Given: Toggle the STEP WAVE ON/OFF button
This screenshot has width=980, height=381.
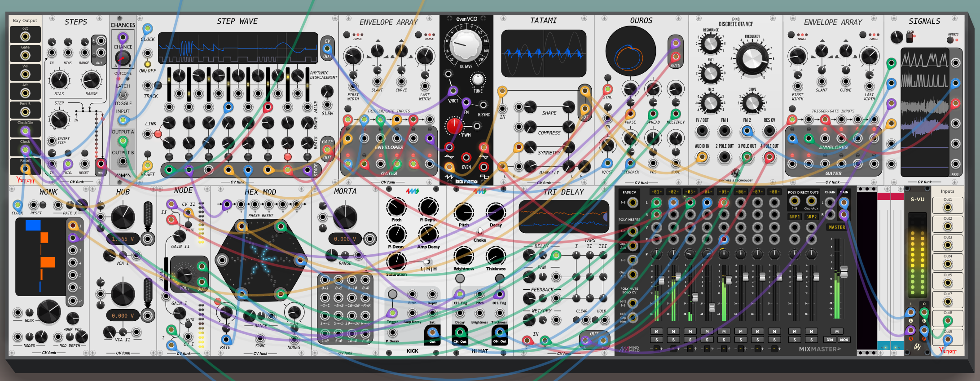Looking at the screenshot, I should coord(147,64).
